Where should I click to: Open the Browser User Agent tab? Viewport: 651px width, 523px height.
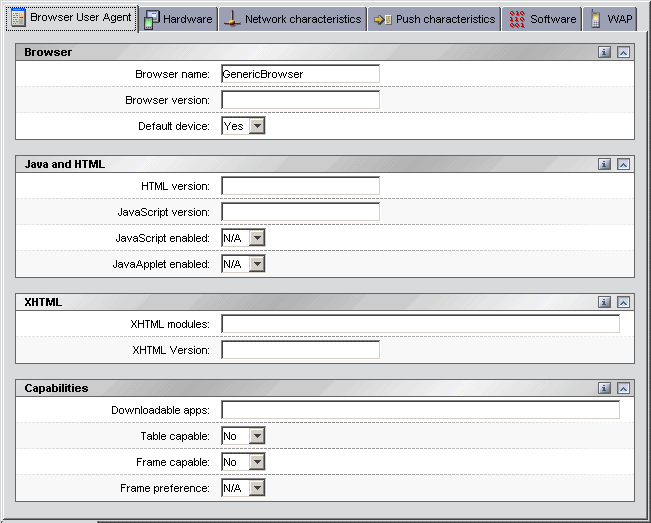72,18
